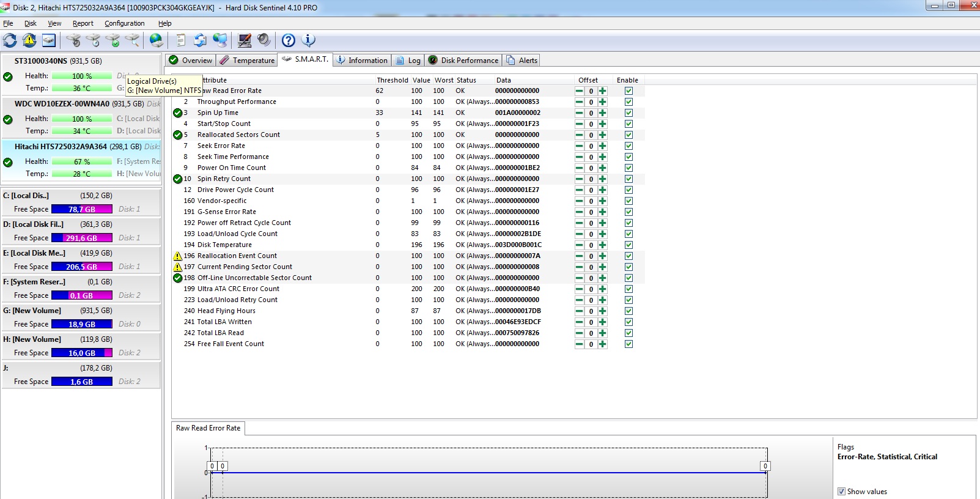
Task: Click the notepad document toolbar icon
Action: [x=181, y=40]
